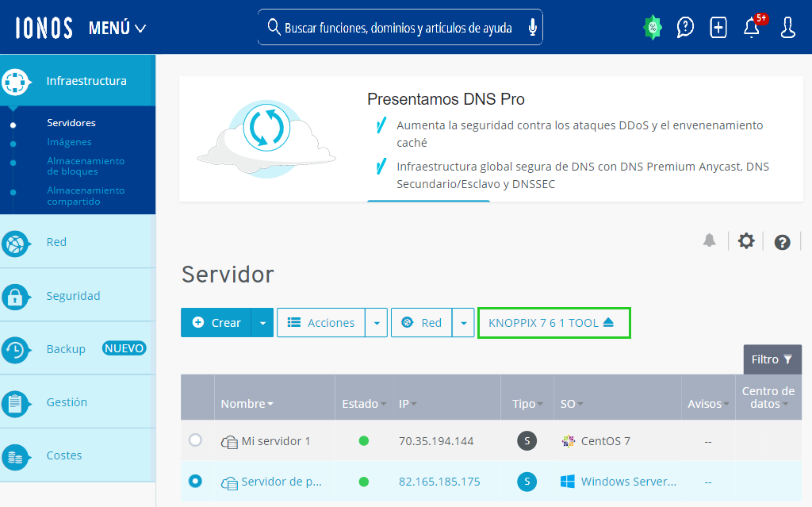Open the help question mark icon

[782, 242]
